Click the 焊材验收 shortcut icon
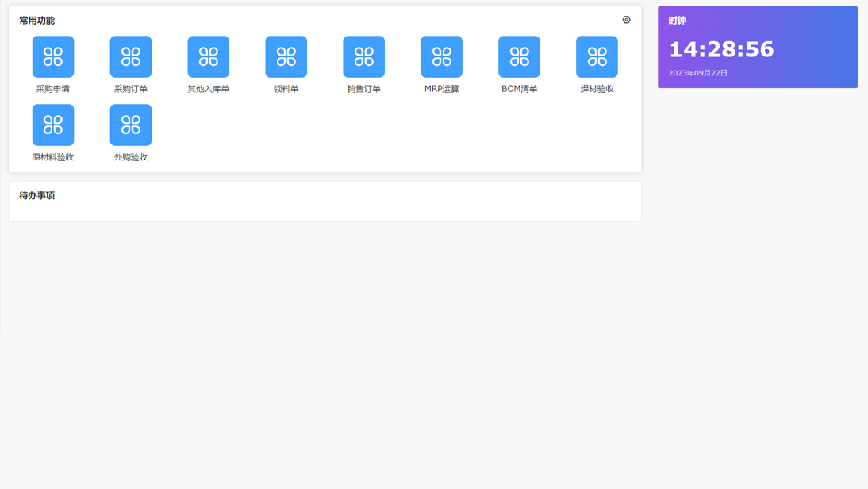This screenshot has width=868, height=489. [597, 56]
